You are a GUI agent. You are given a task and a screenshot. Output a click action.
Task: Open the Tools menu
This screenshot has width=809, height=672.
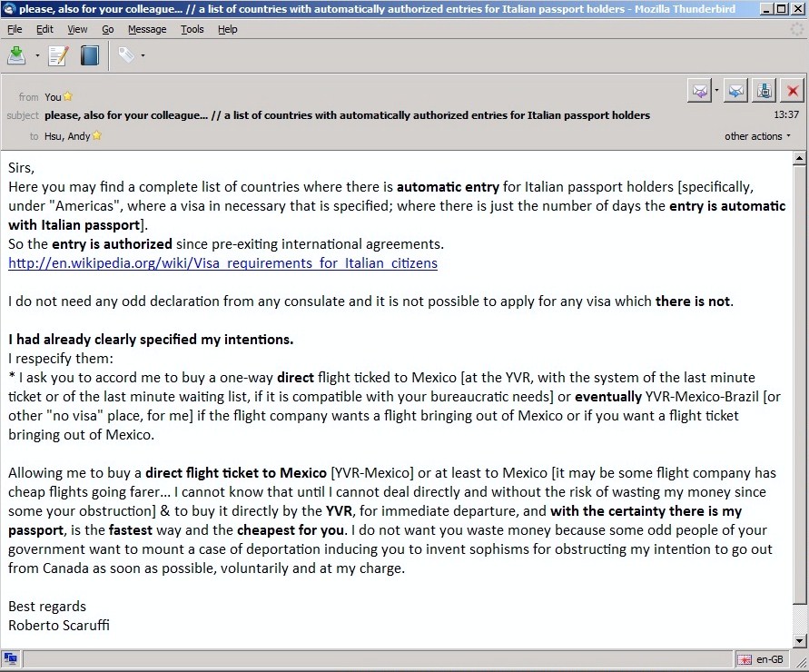(192, 29)
